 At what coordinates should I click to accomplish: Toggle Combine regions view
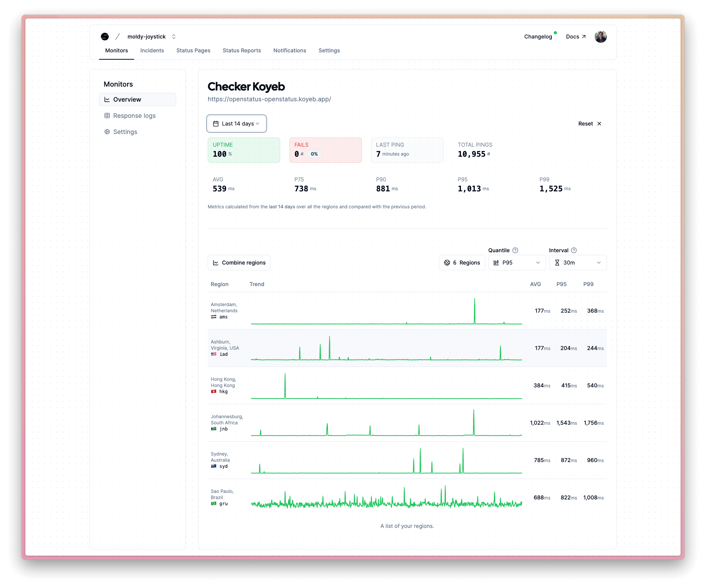click(239, 263)
